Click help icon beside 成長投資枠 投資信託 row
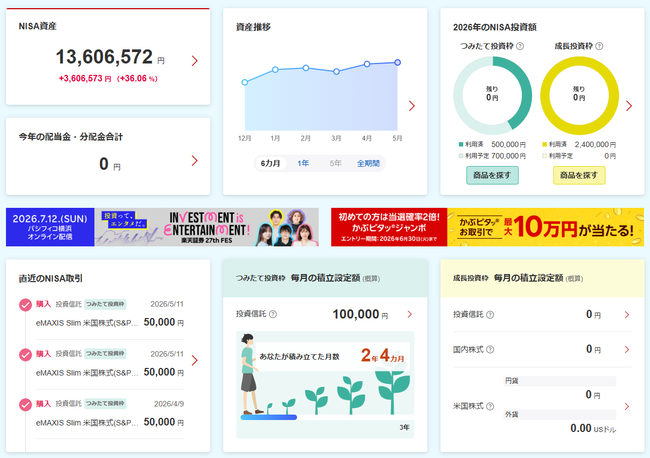Viewport: 650px width, 458px height. (490, 315)
